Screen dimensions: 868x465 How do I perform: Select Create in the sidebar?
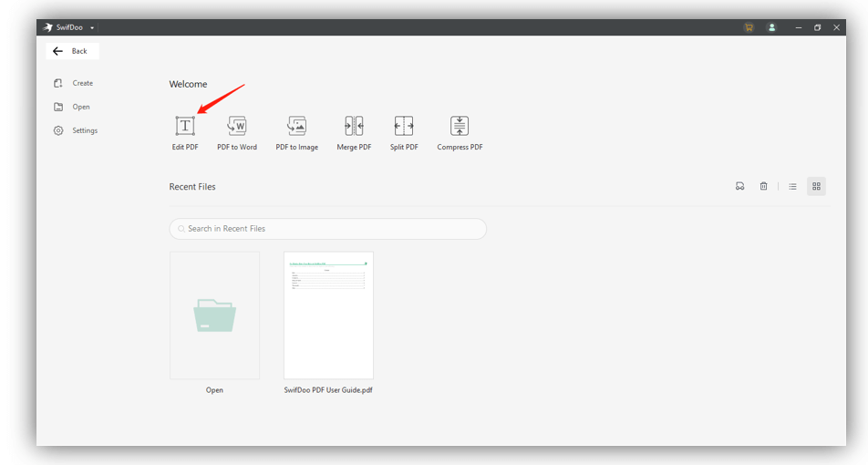(x=73, y=83)
